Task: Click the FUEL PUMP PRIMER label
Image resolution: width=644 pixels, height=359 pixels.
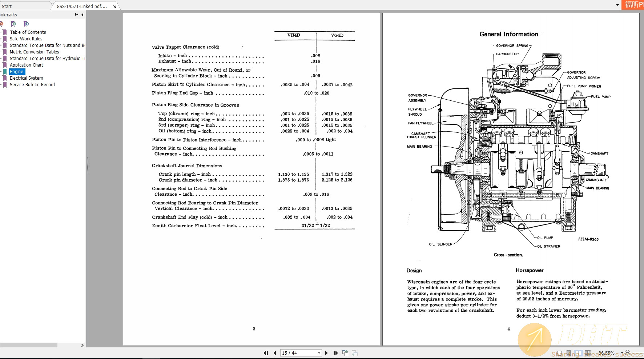Action: click(x=584, y=86)
